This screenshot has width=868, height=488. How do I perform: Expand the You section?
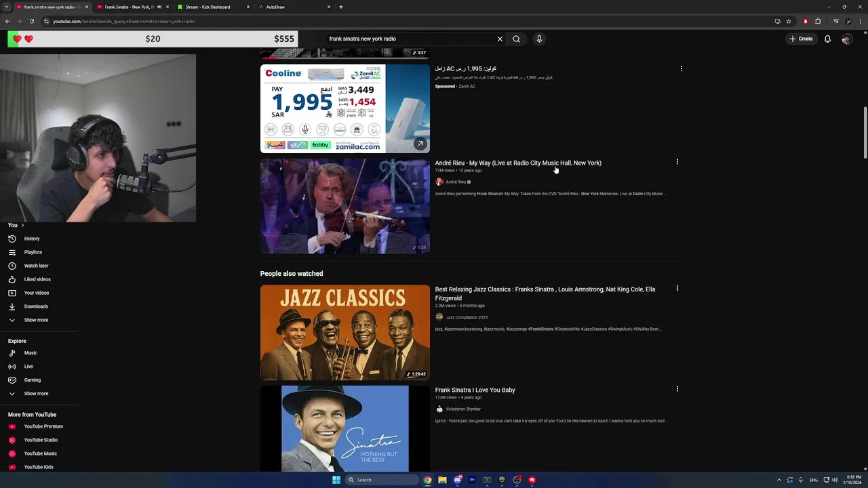coord(16,225)
